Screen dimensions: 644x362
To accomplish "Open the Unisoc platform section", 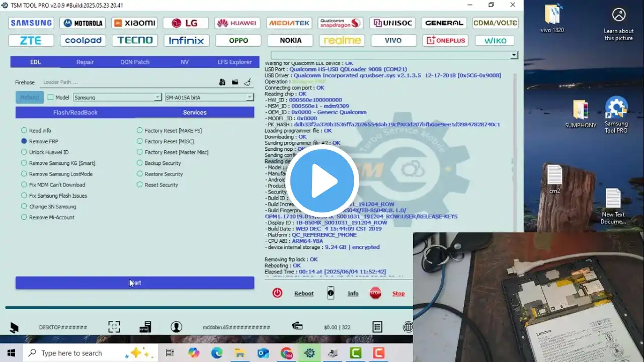I will 392,23.
